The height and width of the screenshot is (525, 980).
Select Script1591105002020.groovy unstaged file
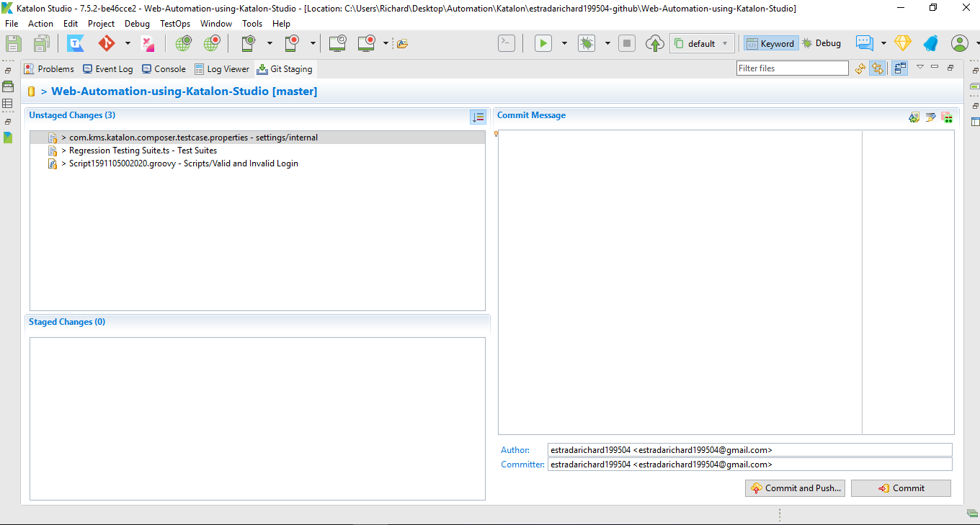257,163
